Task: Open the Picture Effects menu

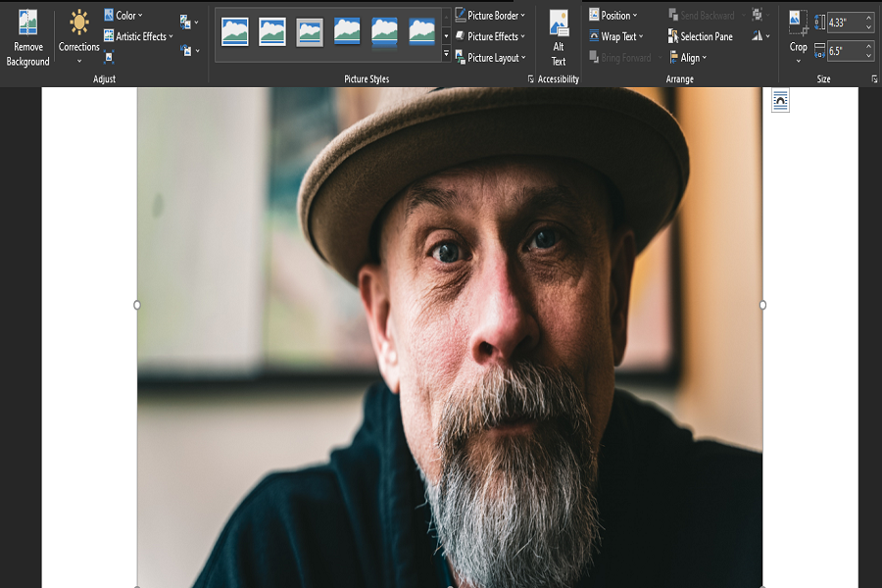Action: point(490,36)
